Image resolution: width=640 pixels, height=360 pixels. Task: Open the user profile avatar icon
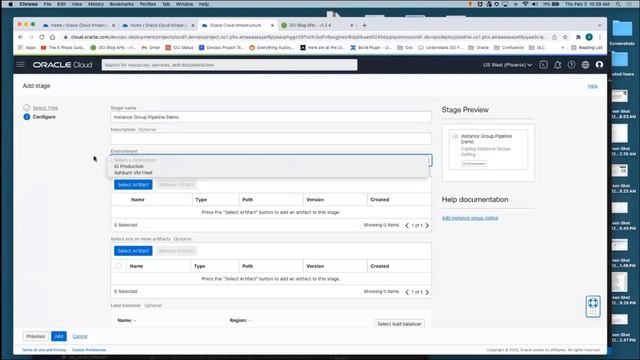point(599,64)
